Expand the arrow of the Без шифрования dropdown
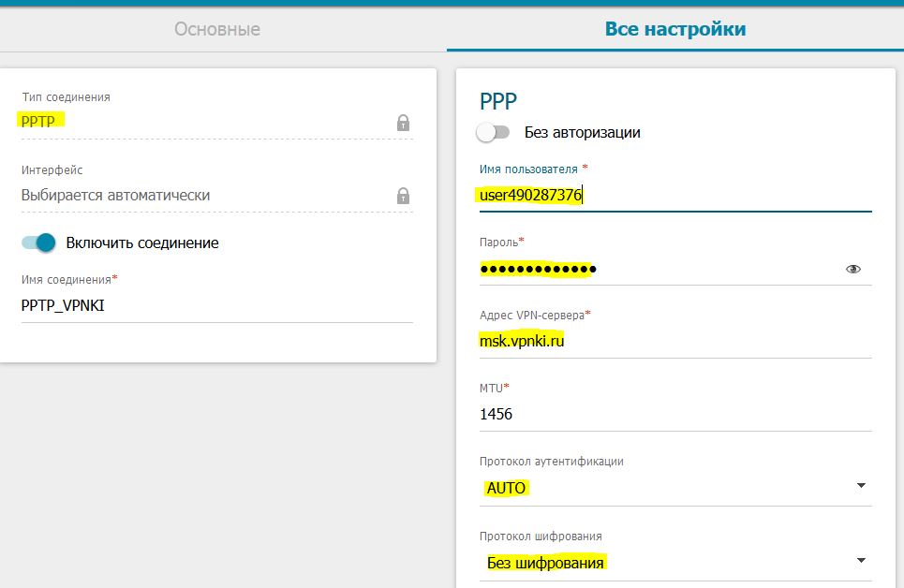 861,560
